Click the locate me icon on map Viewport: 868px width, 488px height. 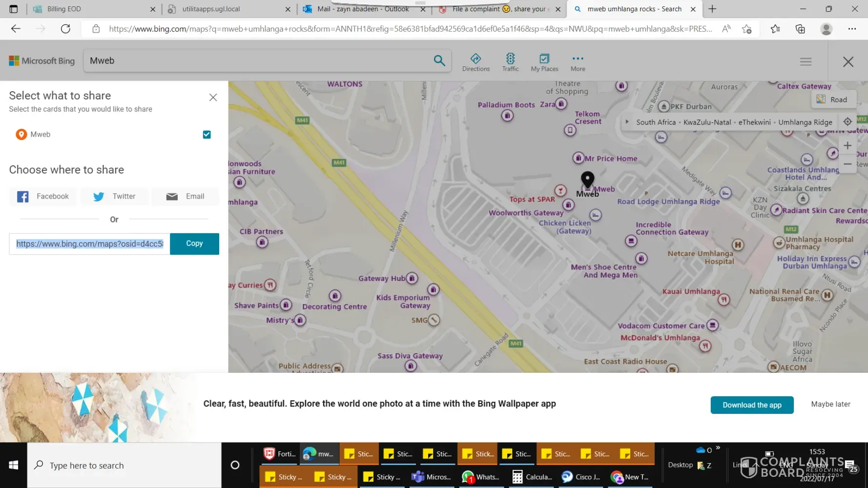pyautogui.click(x=847, y=122)
